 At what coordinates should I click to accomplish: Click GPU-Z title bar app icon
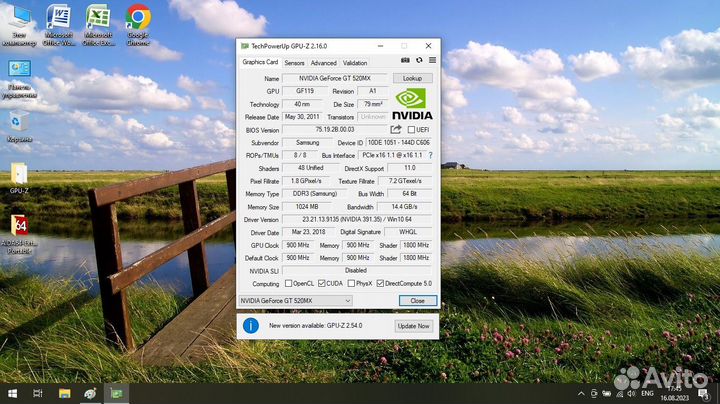pos(245,46)
